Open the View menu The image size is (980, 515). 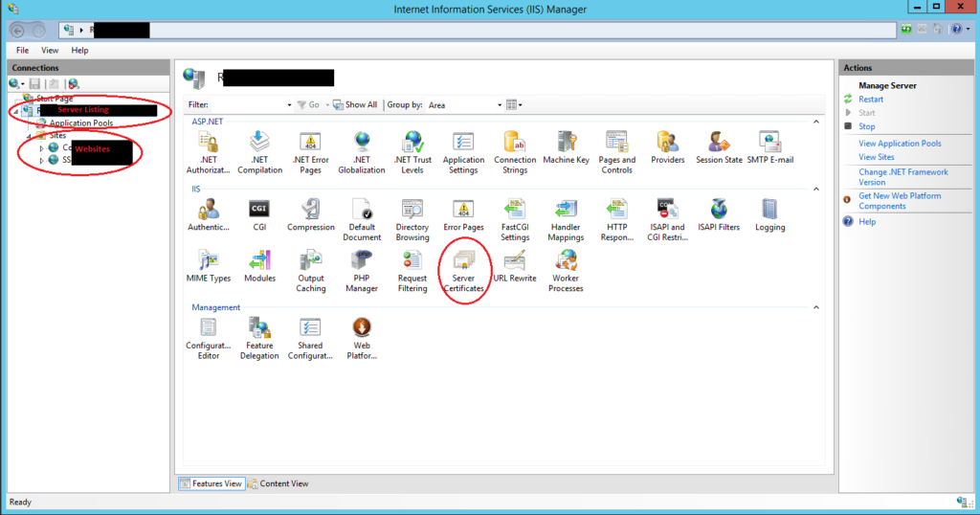point(50,50)
